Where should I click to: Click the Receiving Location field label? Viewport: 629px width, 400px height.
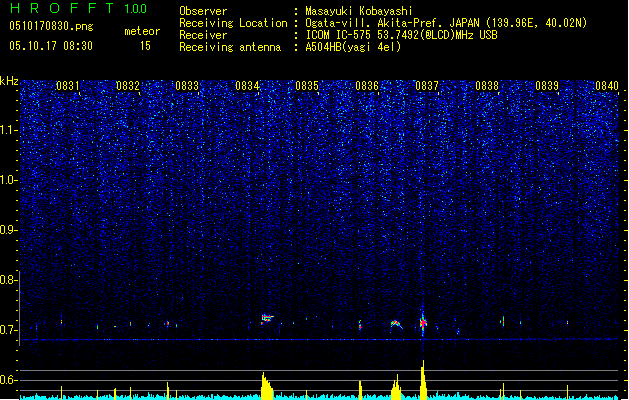point(233,23)
